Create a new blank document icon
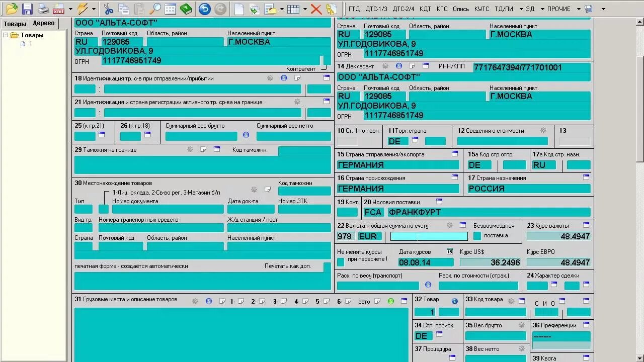This screenshot has height=362, width=644. [239, 9]
